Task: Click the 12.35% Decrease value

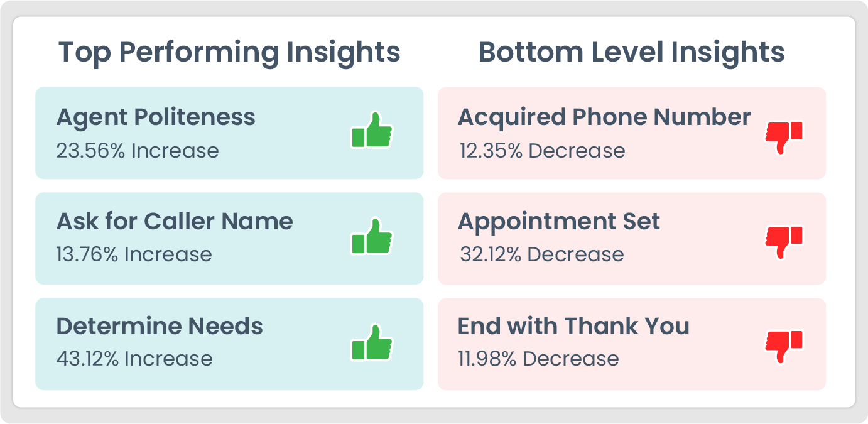Action: tap(542, 151)
